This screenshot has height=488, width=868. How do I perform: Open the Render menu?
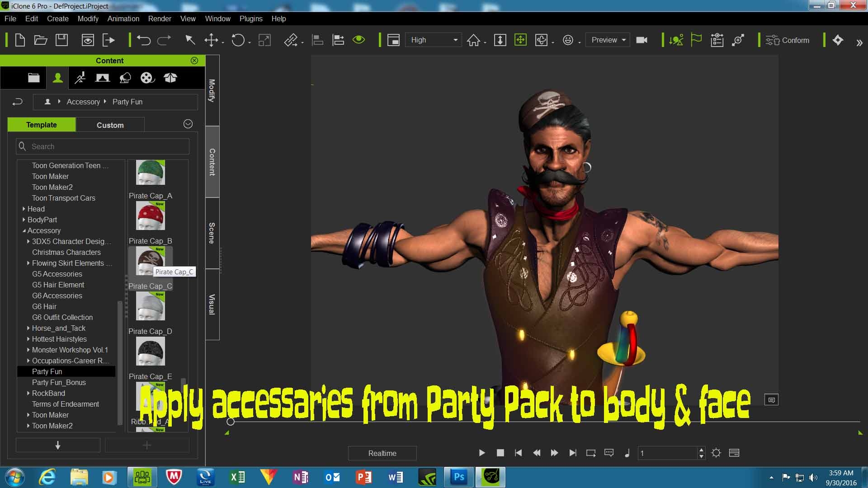pyautogui.click(x=160, y=19)
